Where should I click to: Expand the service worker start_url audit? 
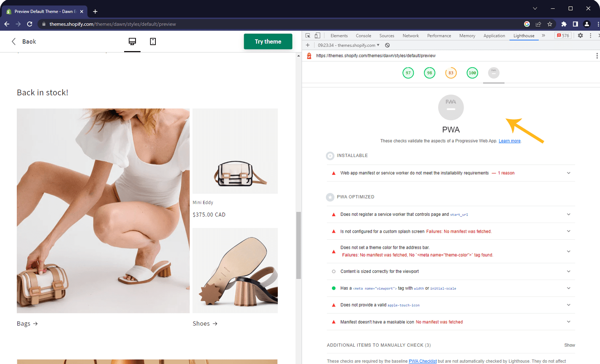pyautogui.click(x=451, y=215)
